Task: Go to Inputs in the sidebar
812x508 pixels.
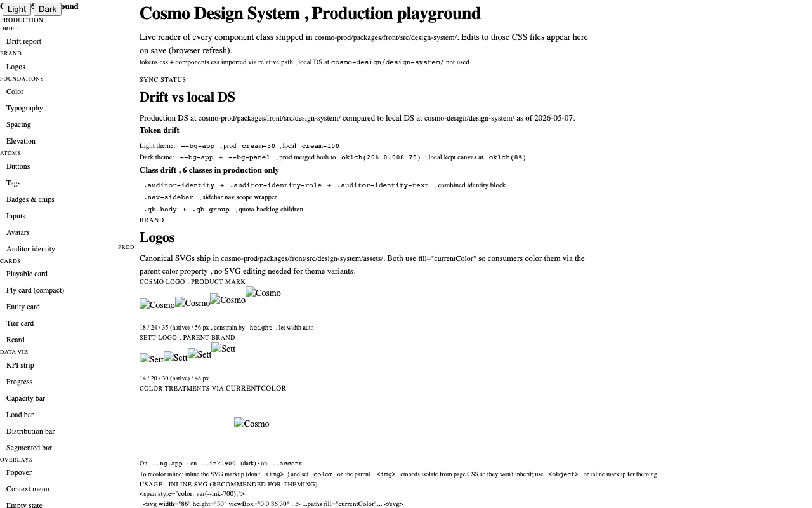Action: (x=16, y=216)
